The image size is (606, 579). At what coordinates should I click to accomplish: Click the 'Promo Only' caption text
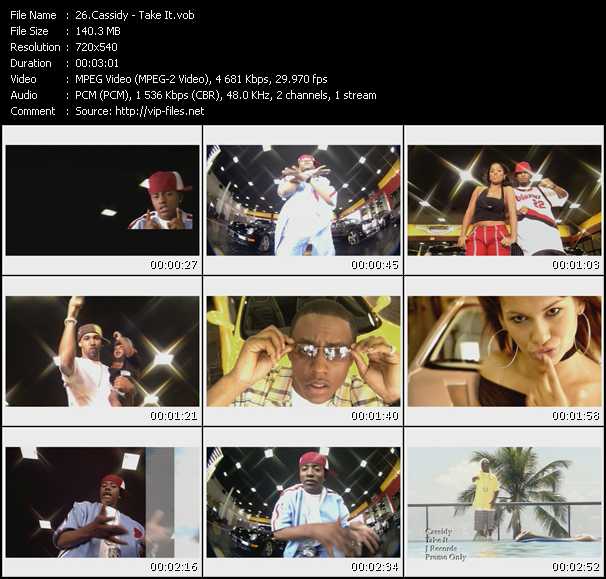[x=446, y=557]
